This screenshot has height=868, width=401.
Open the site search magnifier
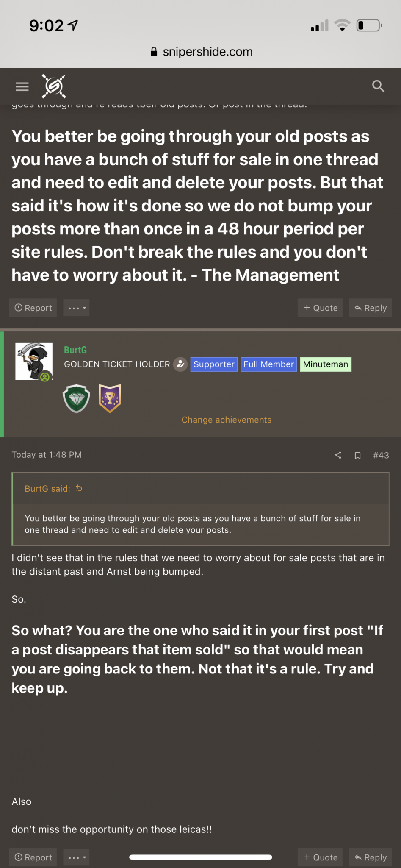pyautogui.click(x=378, y=86)
